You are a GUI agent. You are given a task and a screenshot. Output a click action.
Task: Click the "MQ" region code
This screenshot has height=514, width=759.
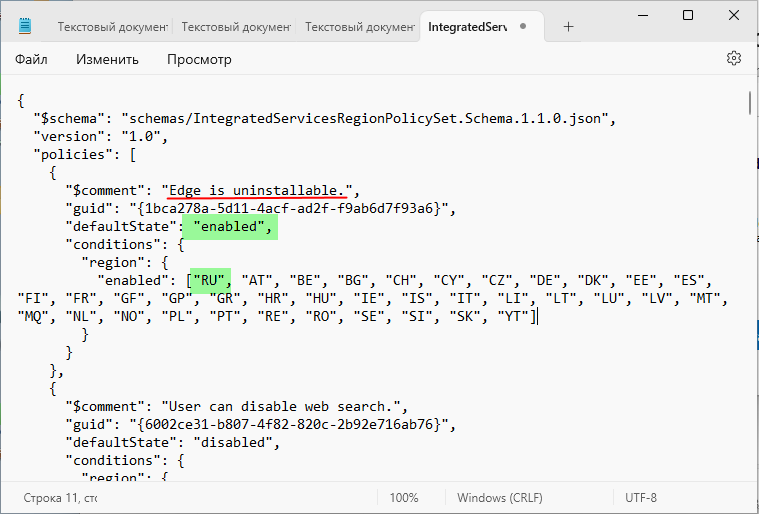(33, 317)
